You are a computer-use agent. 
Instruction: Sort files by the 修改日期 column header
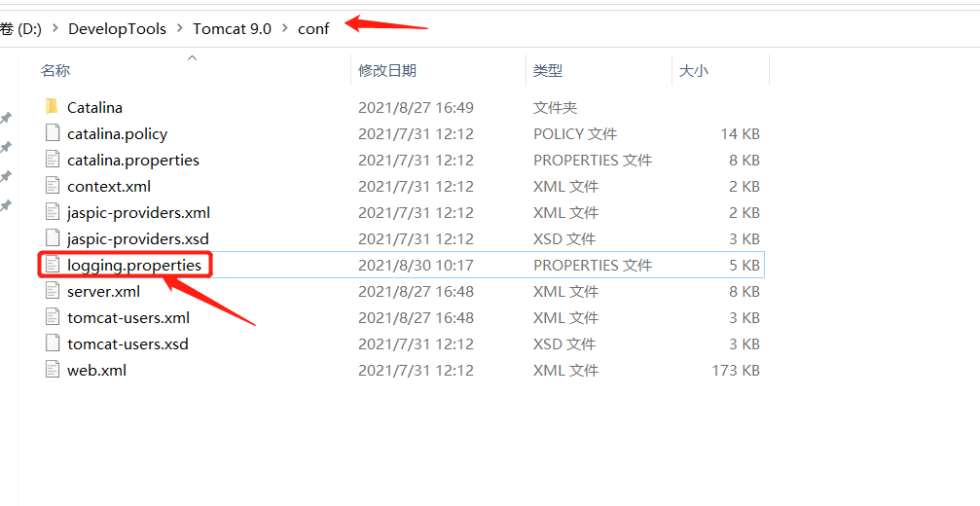[x=387, y=70]
